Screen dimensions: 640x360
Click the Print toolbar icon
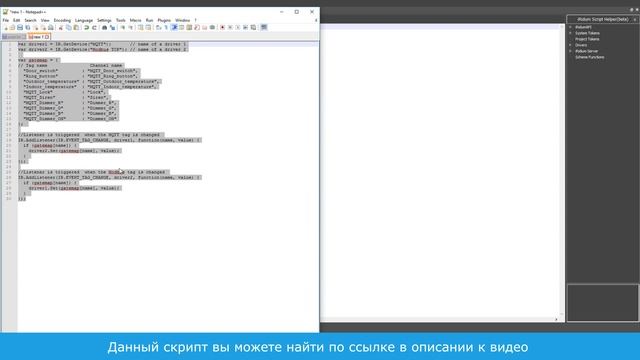click(51, 27)
